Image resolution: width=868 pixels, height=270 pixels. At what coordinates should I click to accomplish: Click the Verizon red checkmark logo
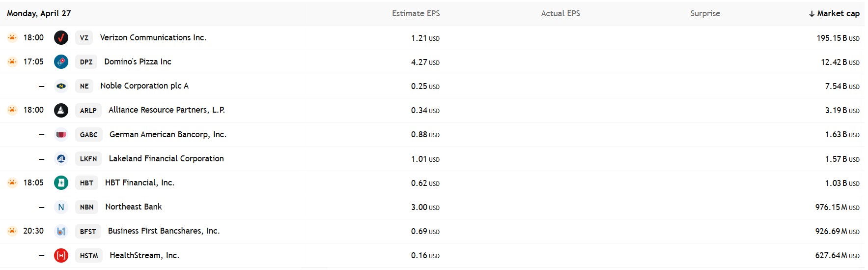tap(61, 38)
